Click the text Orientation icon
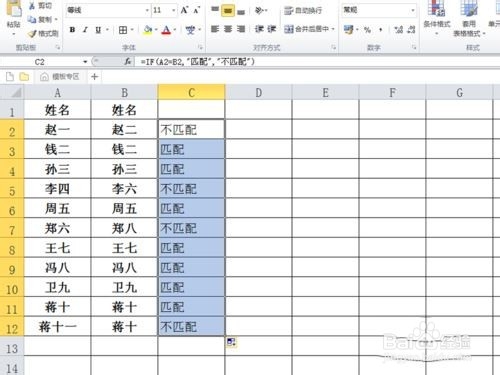Viewport: 500px width, 375px height. 259,10
